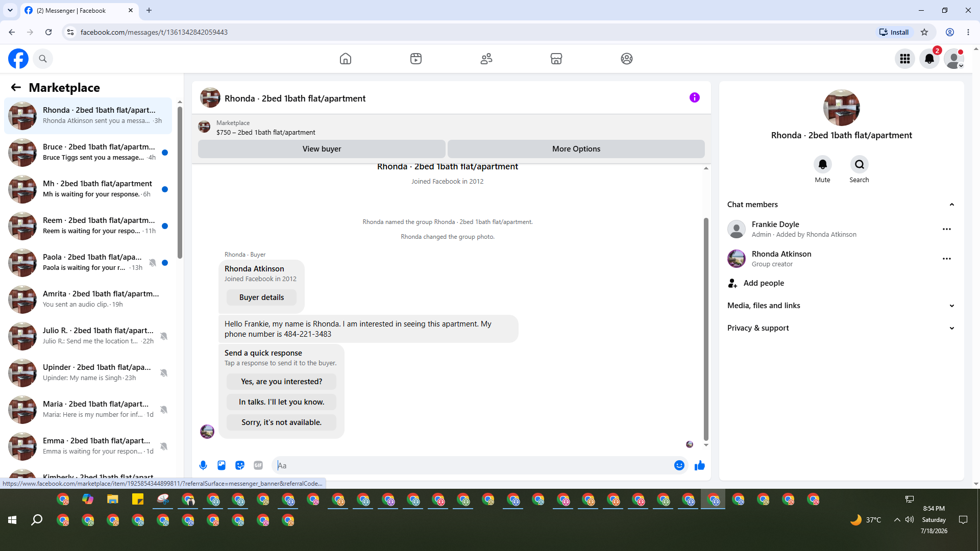Open the Groups icon in the top navigation
The height and width of the screenshot is (551, 980).
[x=627, y=59]
